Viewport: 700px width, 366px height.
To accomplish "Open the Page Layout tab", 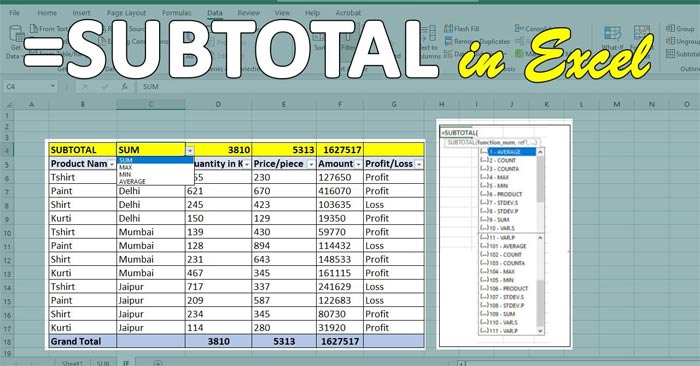I will pos(126,13).
